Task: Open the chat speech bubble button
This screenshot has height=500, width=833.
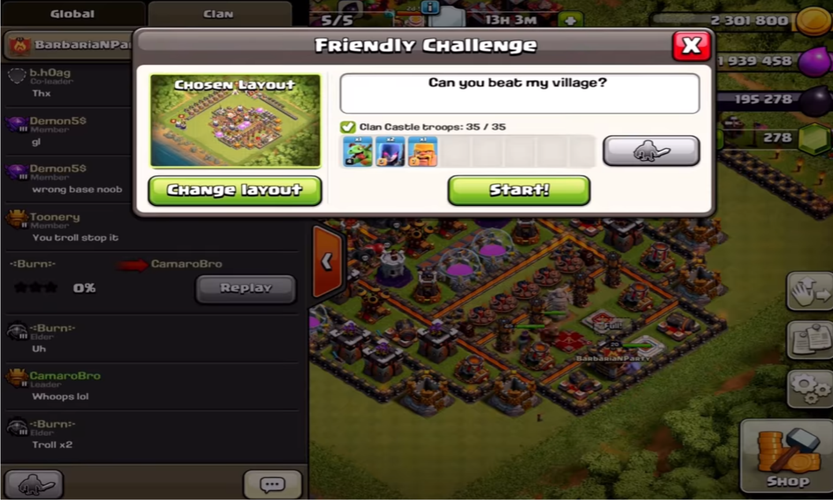Action: pos(273,484)
